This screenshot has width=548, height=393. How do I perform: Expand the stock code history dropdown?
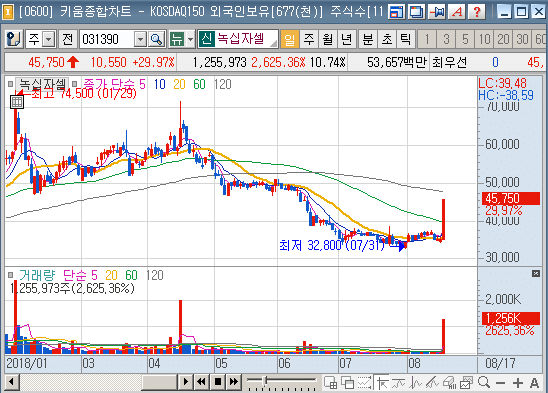(x=140, y=39)
